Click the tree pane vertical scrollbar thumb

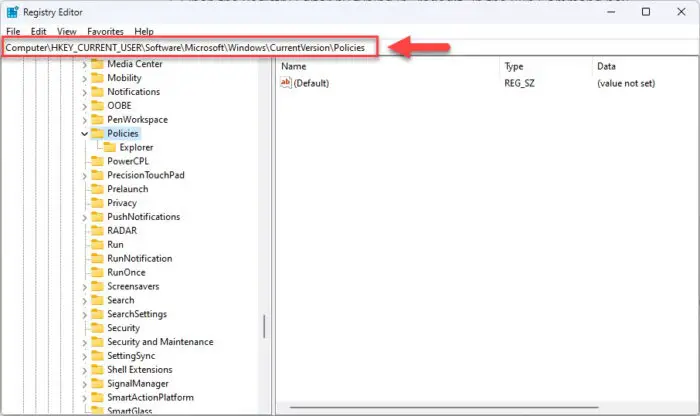[x=264, y=326]
